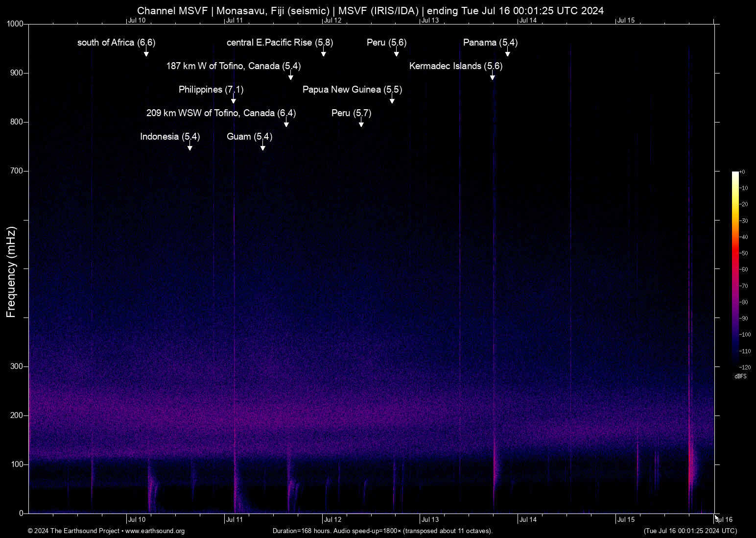Click the 209 km WSW of Tofino annotation
The width and height of the screenshot is (756, 538).
[x=221, y=113]
